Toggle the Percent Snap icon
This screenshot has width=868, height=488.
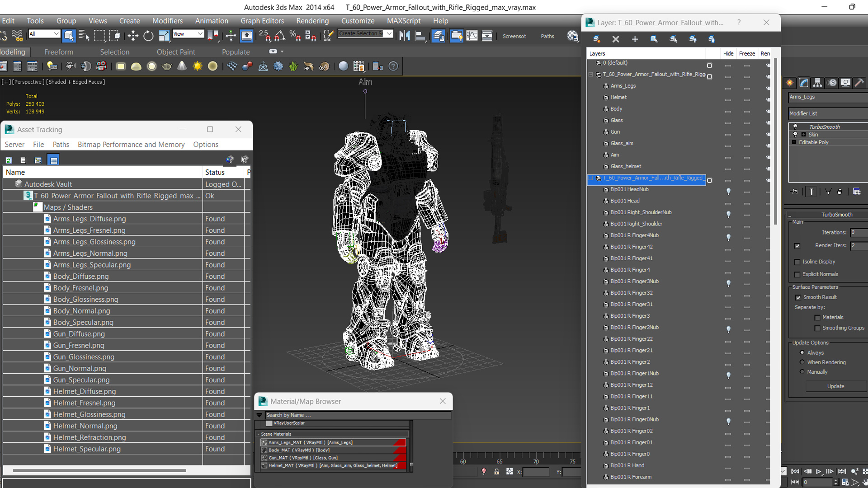(x=295, y=36)
